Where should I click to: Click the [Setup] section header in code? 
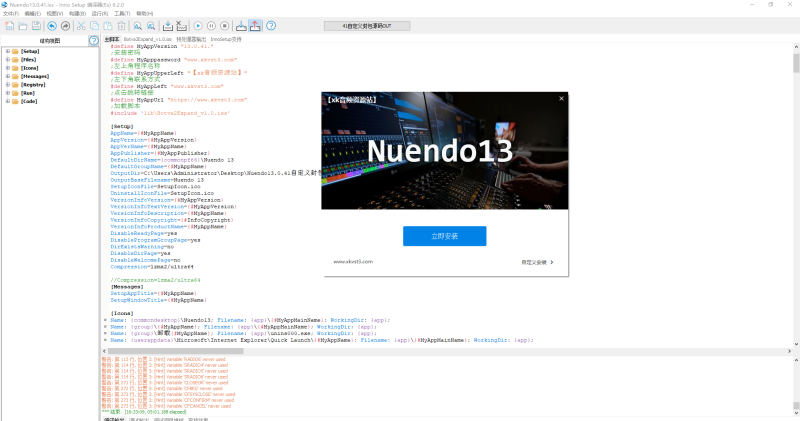[122, 127]
